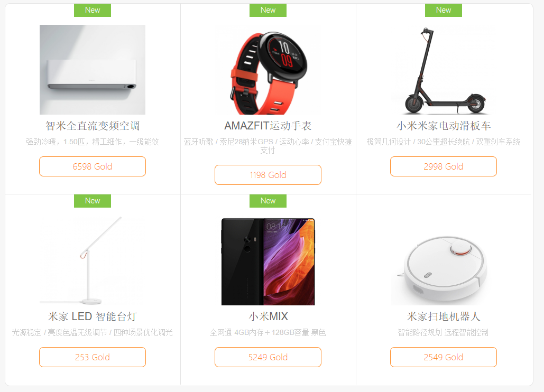Open the electric scooter product image
This screenshot has height=392, width=544.
point(444,69)
